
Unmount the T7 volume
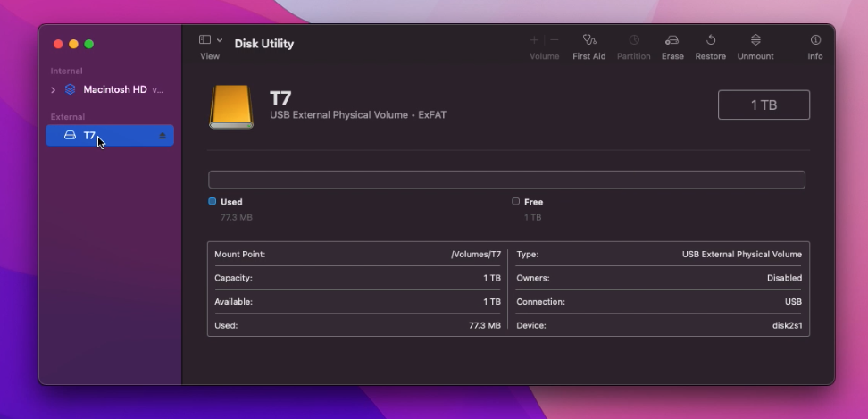coord(755,47)
